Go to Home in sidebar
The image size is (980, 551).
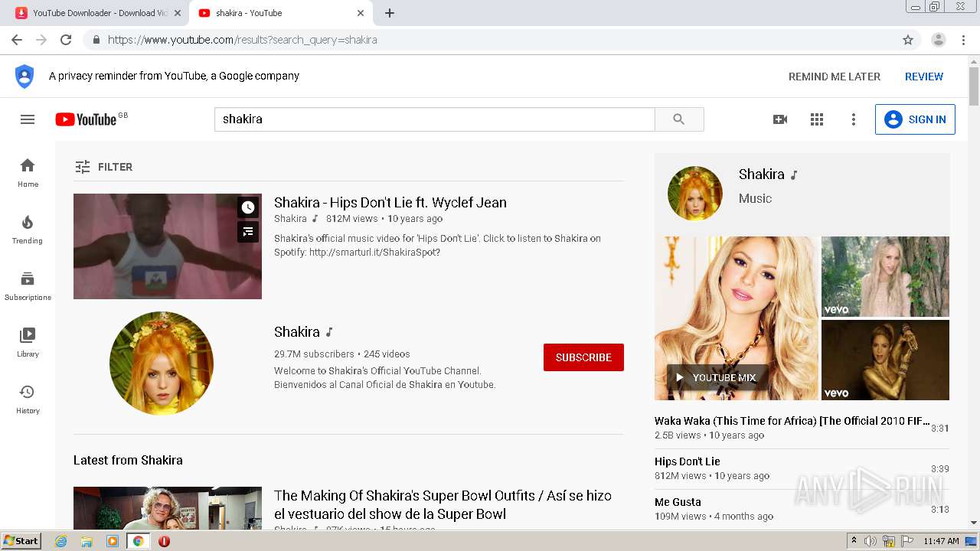pos(28,172)
